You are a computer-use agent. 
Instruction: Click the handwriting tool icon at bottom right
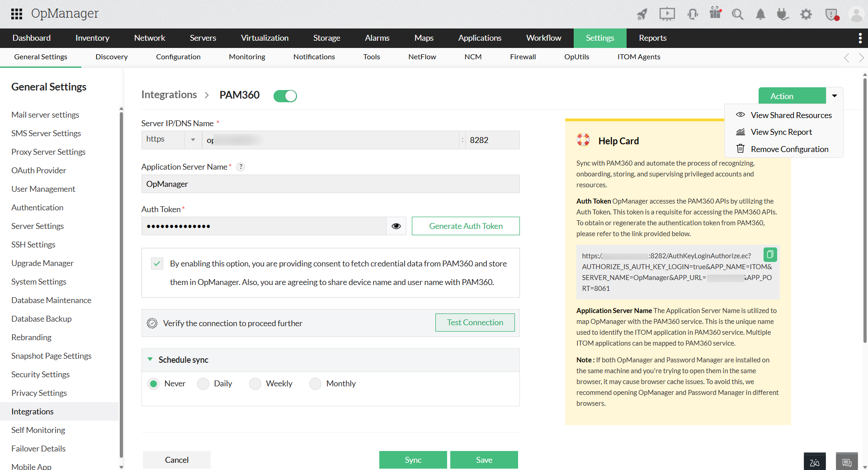[x=815, y=462]
